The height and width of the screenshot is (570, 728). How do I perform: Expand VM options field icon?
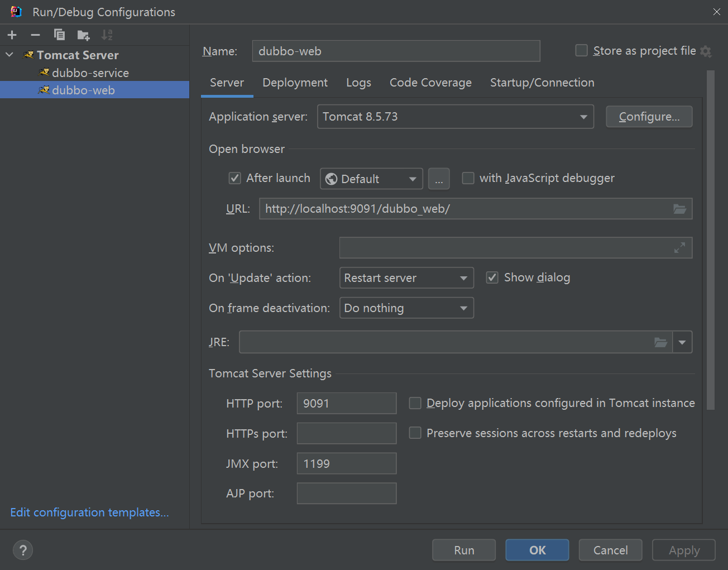tap(679, 248)
